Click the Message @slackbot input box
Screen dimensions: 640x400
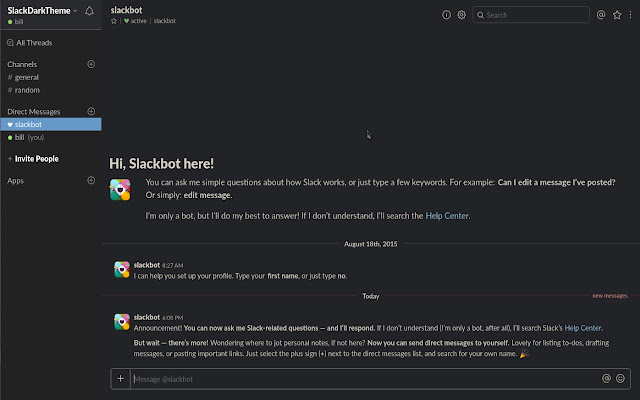click(x=360, y=378)
